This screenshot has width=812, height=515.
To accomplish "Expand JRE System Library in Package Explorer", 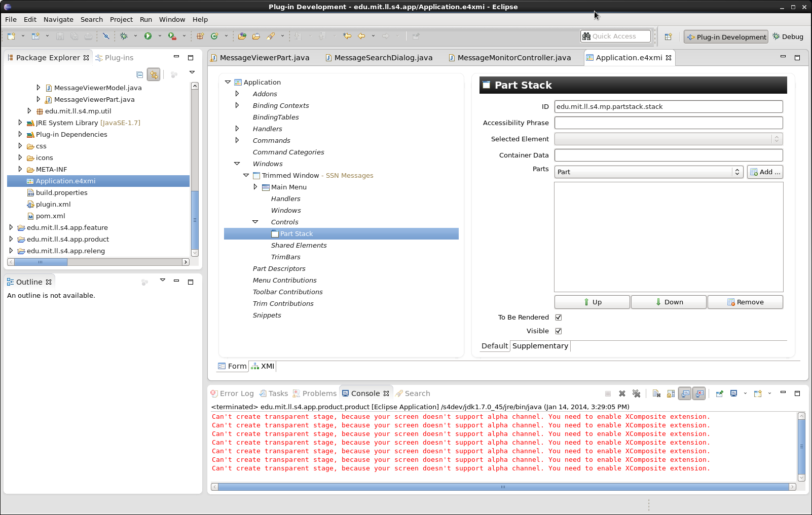I will point(20,123).
